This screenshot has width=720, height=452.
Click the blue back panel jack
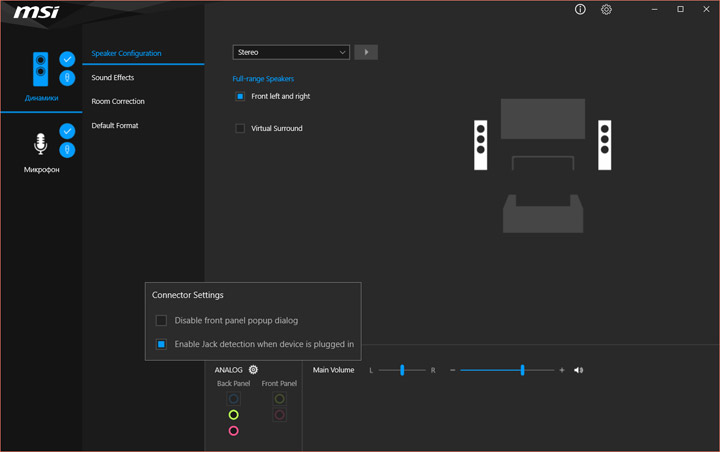pyautogui.click(x=233, y=399)
